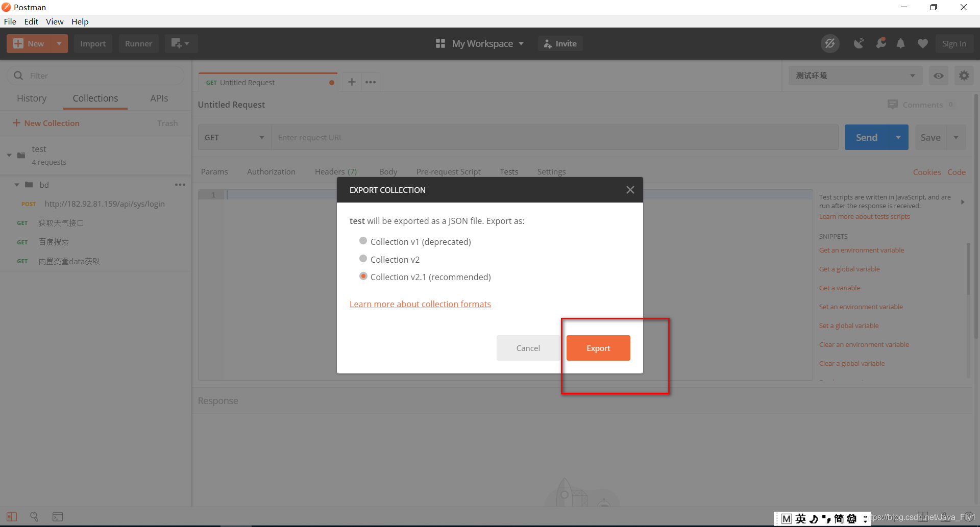Select Collection v2 radio button
Image resolution: width=980 pixels, height=527 pixels.
pos(363,259)
